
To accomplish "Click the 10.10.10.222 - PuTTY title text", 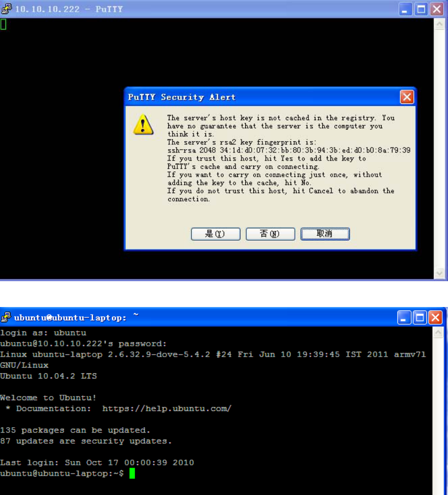I will [69, 9].
